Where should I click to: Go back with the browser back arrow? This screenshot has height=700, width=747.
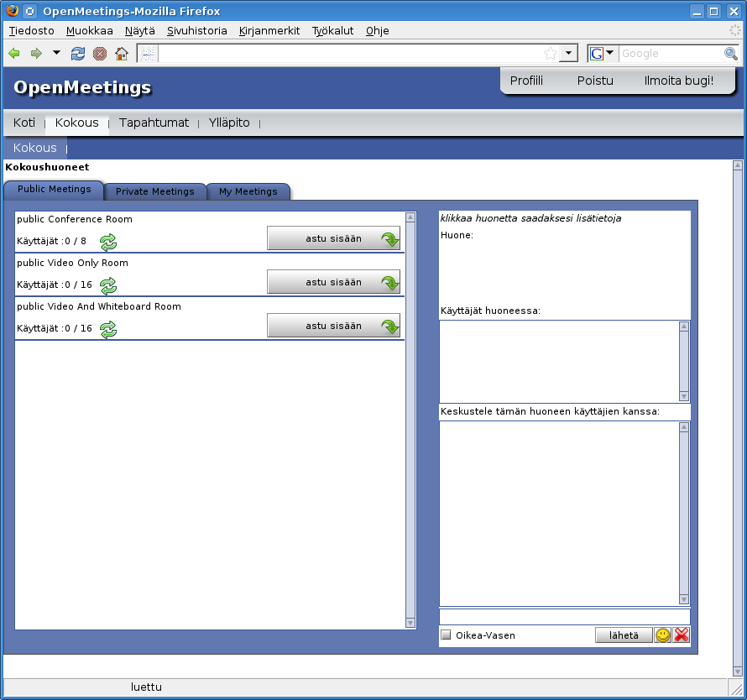coord(14,54)
